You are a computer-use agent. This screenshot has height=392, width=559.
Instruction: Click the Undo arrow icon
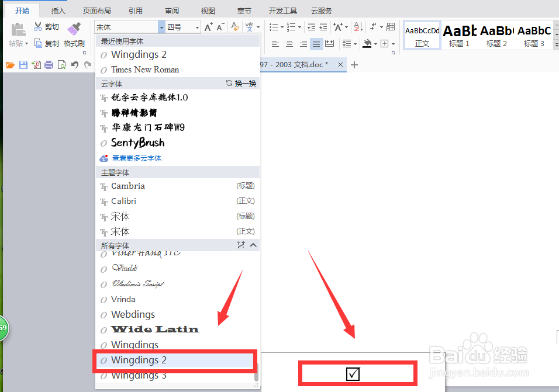(x=74, y=64)
